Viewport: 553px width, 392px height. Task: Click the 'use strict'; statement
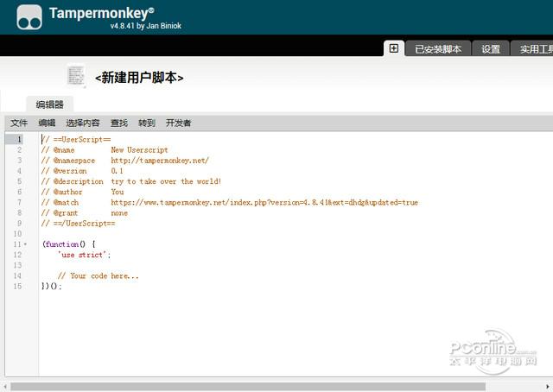tap(85, 255)
